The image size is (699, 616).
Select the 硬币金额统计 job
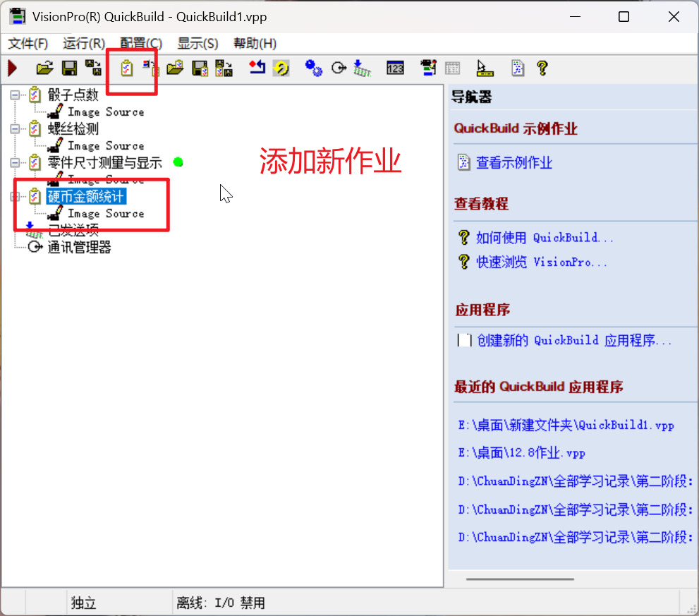point(86,196)
